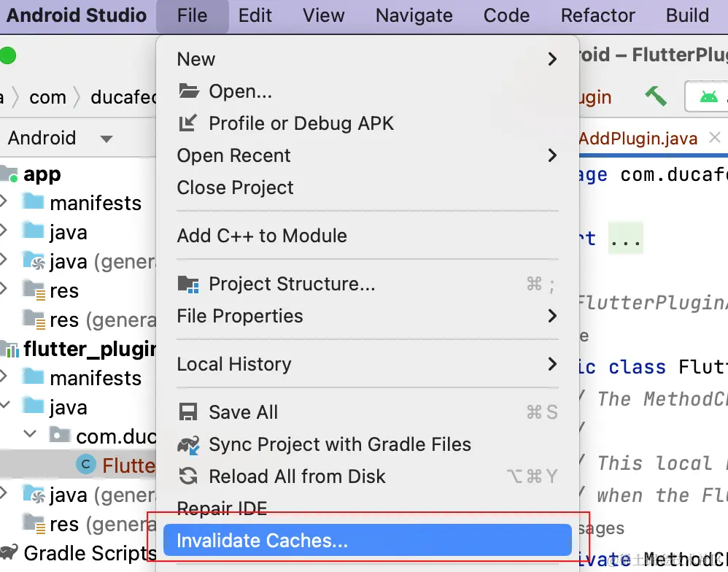Expand the New submenu arrow
Screen dimensions: 728x572
[552, 59]
